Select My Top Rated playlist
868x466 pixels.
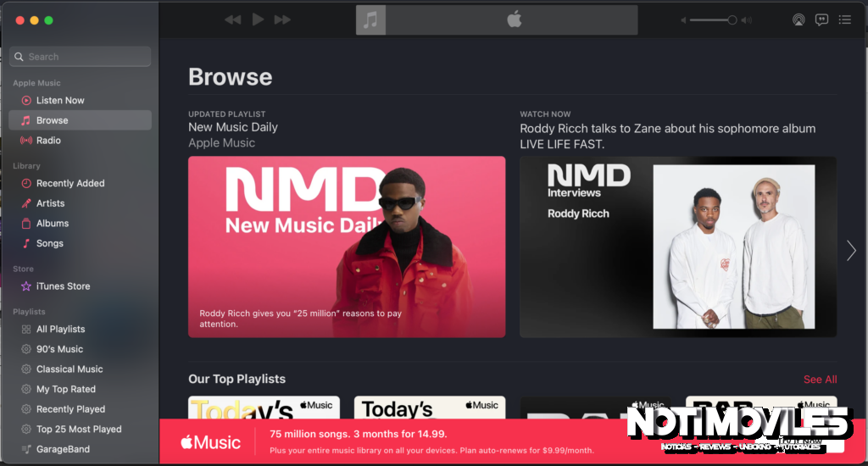(81, 389)
